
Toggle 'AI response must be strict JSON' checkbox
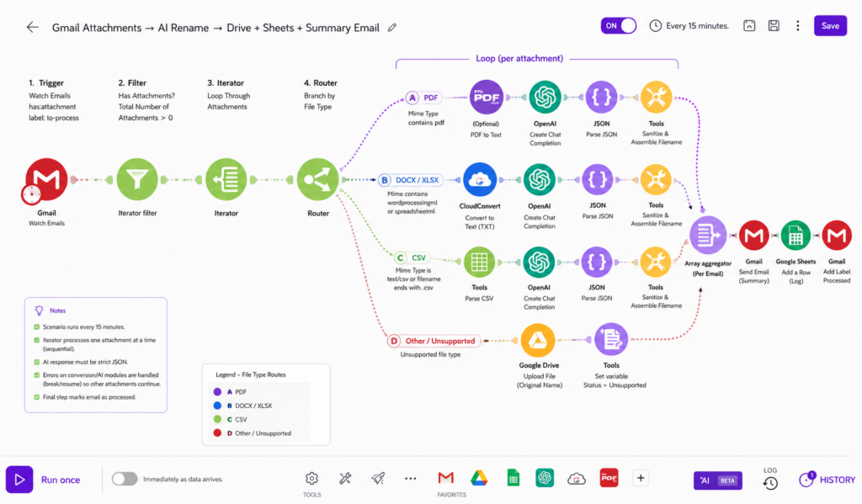click(37, 362)
